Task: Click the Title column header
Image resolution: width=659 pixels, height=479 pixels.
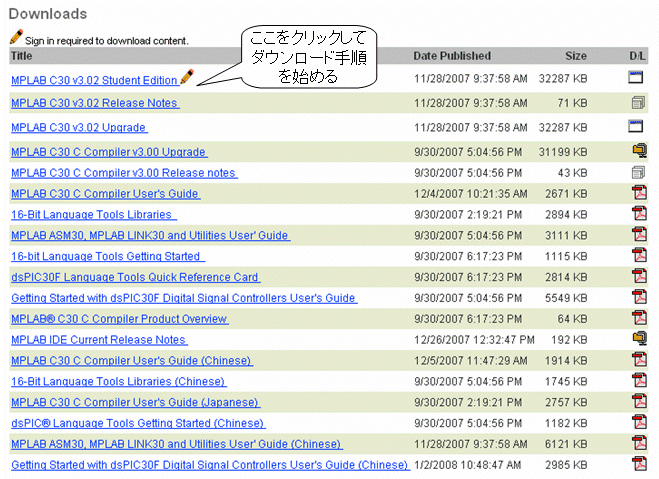Action: point(21,56)
